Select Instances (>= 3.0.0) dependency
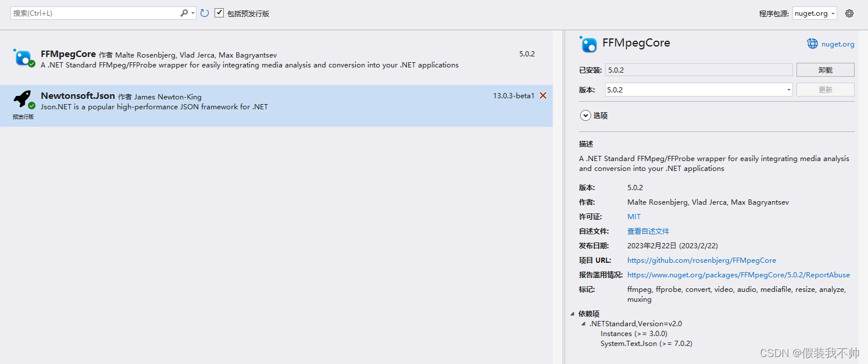The height and width of the screenshot is (364, 868). click(x=634, y=334)
